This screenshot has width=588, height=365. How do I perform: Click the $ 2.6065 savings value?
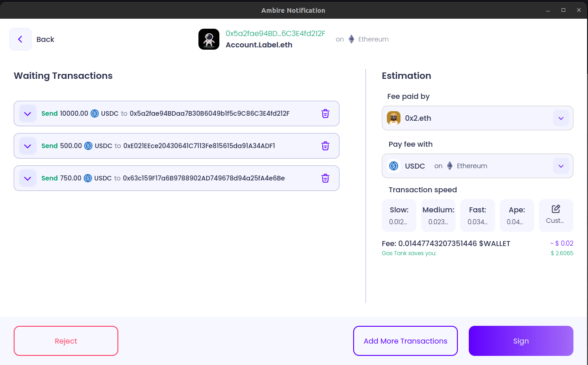point(562,253)
